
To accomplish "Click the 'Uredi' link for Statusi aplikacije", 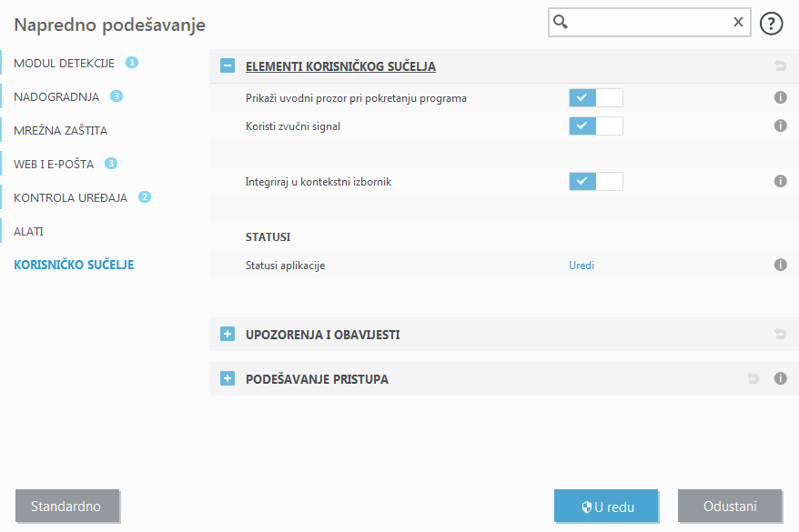I will pos(581,265).
